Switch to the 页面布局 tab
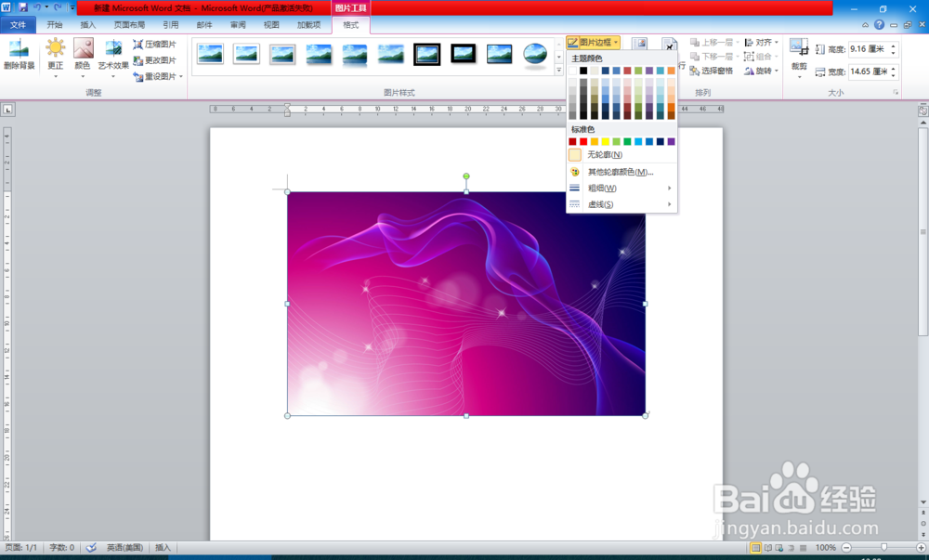Screen dimensions: 929x560 click(129, 25)
